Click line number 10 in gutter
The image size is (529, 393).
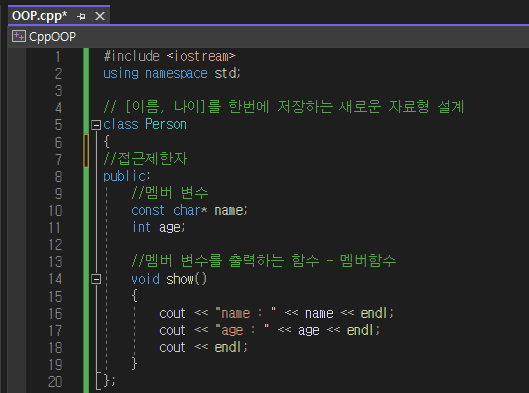pos(55,211)
